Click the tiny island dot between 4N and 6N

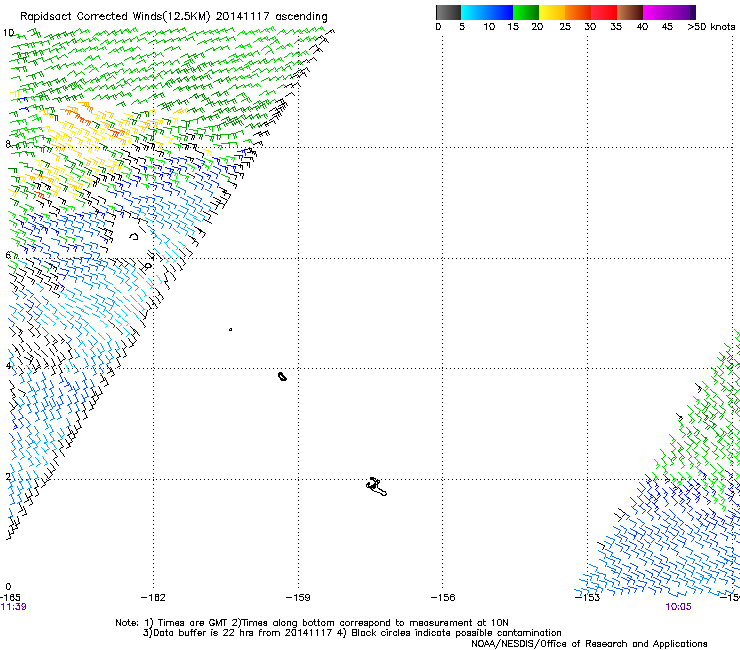[230, 329]
